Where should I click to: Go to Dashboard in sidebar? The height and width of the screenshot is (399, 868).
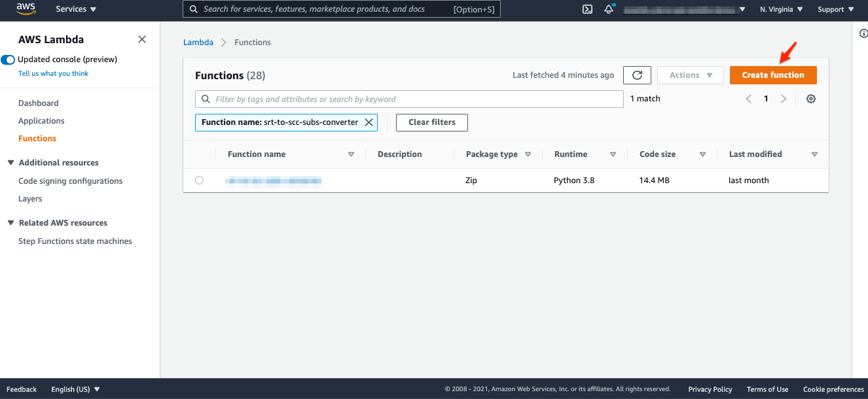coord(39,103)
